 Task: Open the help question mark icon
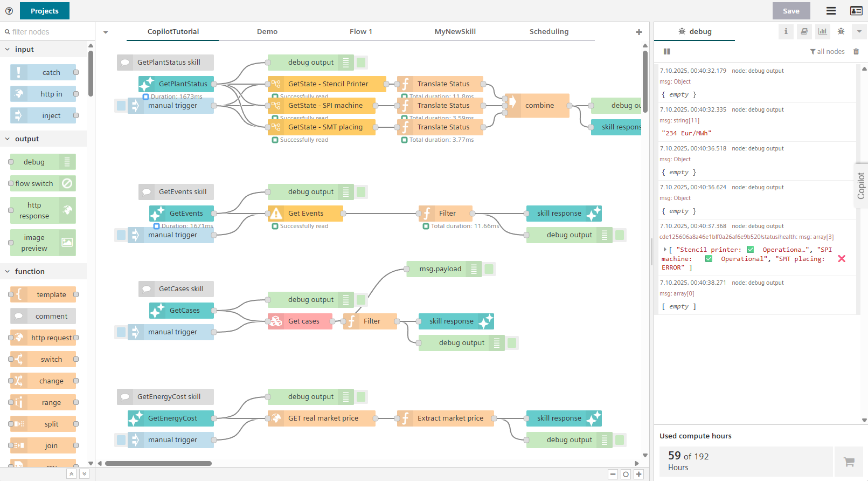[9, 11]
